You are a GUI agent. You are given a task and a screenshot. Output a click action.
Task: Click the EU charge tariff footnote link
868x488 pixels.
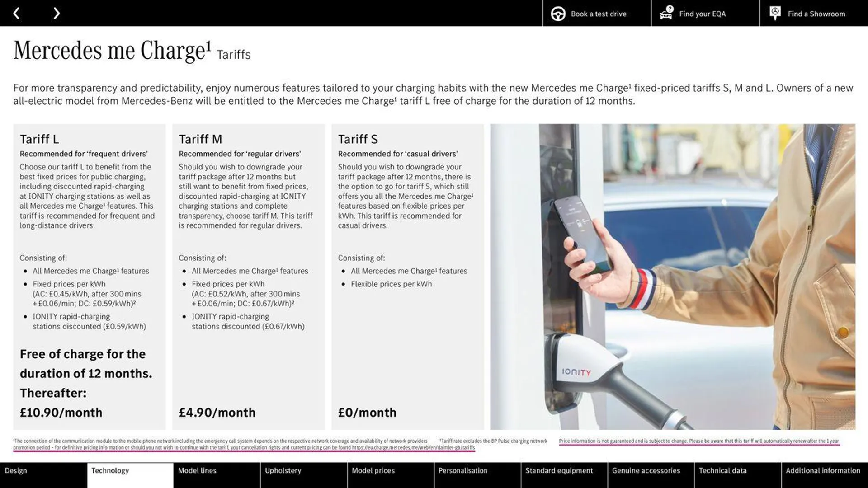tap(413, 448)
